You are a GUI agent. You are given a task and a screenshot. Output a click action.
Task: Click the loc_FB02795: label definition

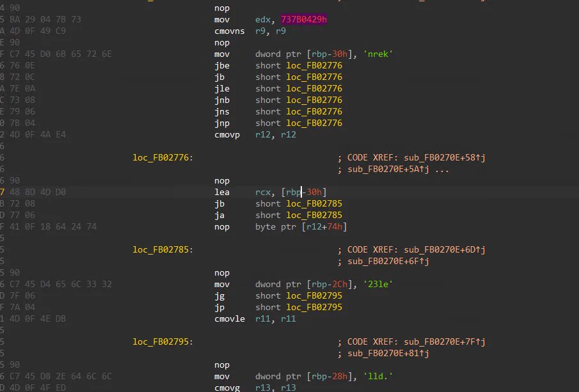click(x=163, y=341)
